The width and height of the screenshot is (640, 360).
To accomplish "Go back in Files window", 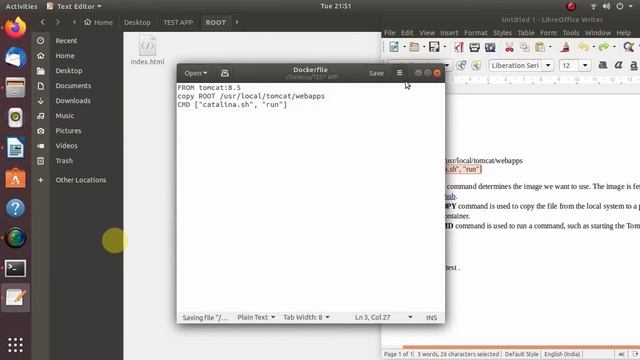I will click(x=42, y=22).
